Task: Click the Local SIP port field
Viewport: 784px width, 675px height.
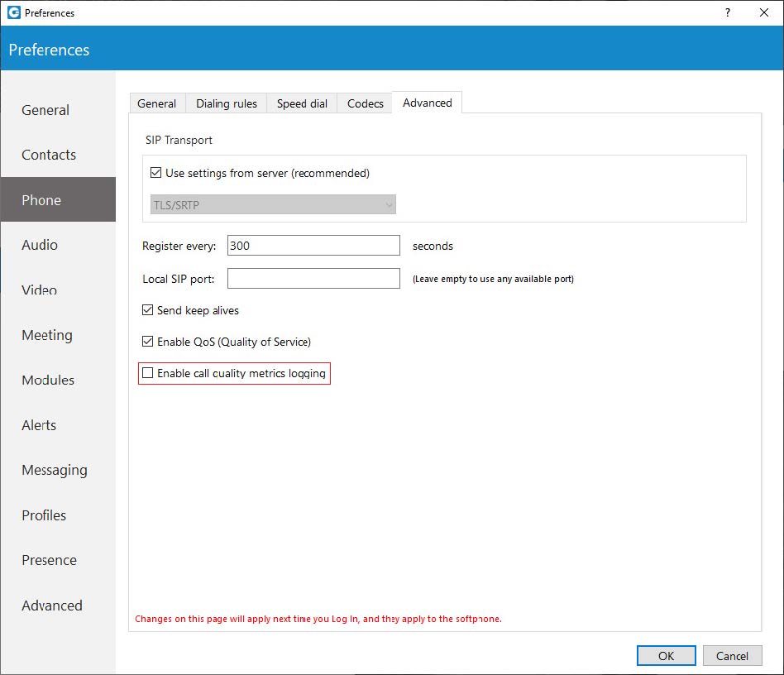Action: (313, 279)
